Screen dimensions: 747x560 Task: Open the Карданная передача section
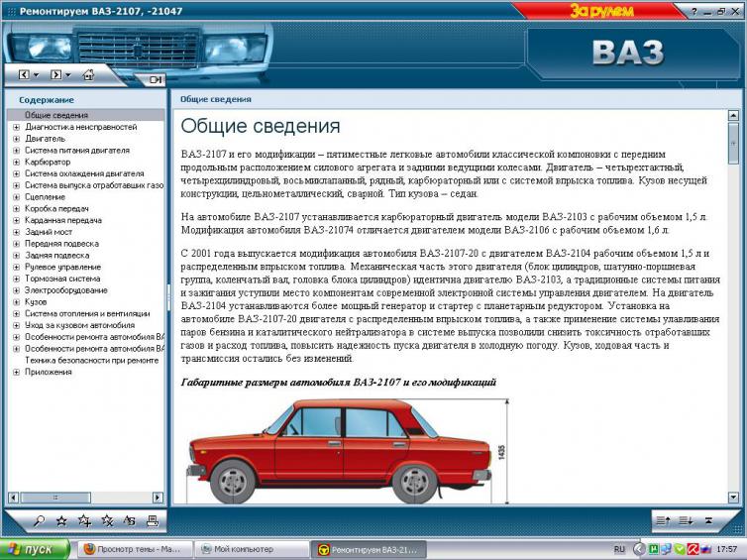click(62, 220)
